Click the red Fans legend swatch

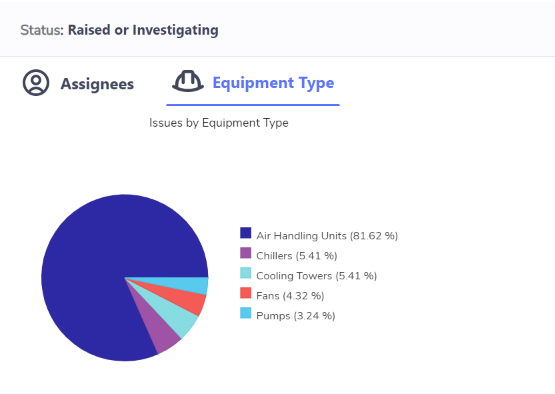coord(246,293)
